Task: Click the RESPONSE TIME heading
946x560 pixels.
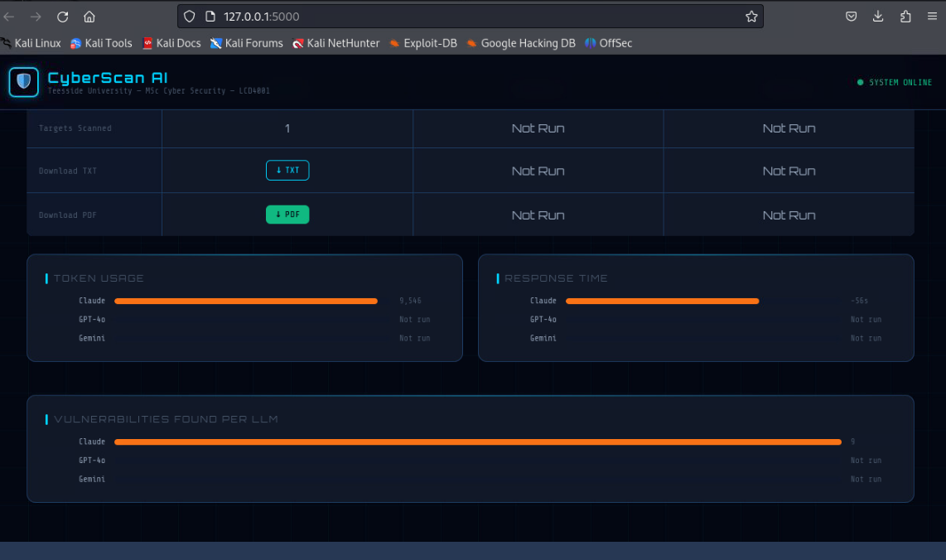Action: (556, 278)
